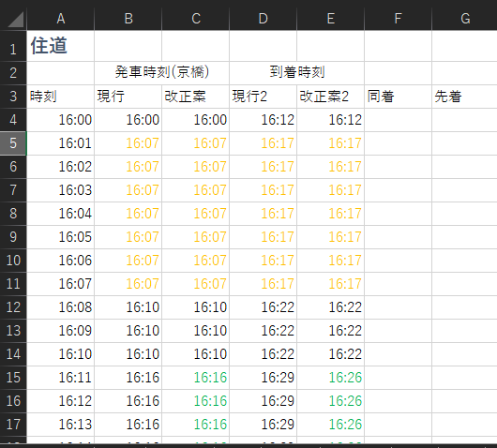Select cell A4 showing 16:00

click(x=61, y=120)
